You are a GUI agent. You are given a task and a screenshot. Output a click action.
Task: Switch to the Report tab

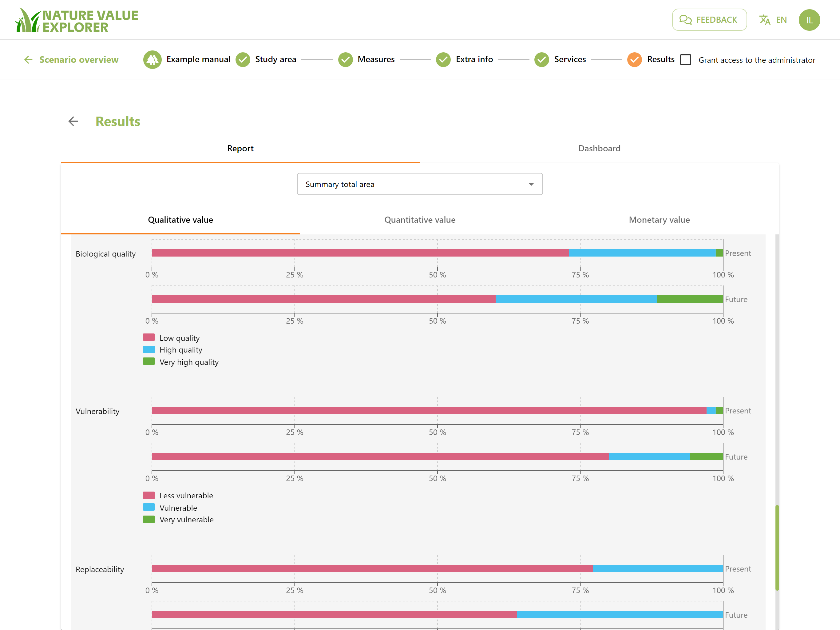click(x=240, y=149)
